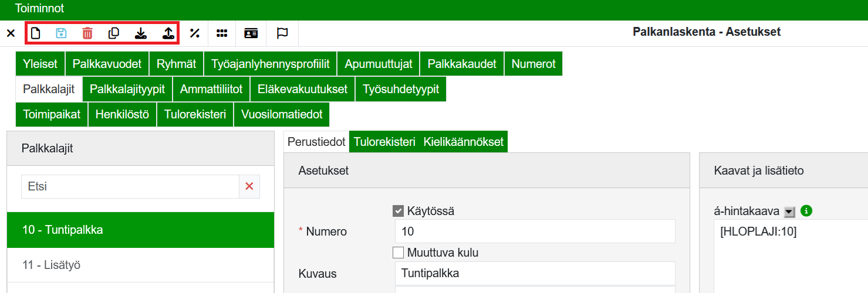
Task: Click the red trash delete icon
Action: coord(87,33)
